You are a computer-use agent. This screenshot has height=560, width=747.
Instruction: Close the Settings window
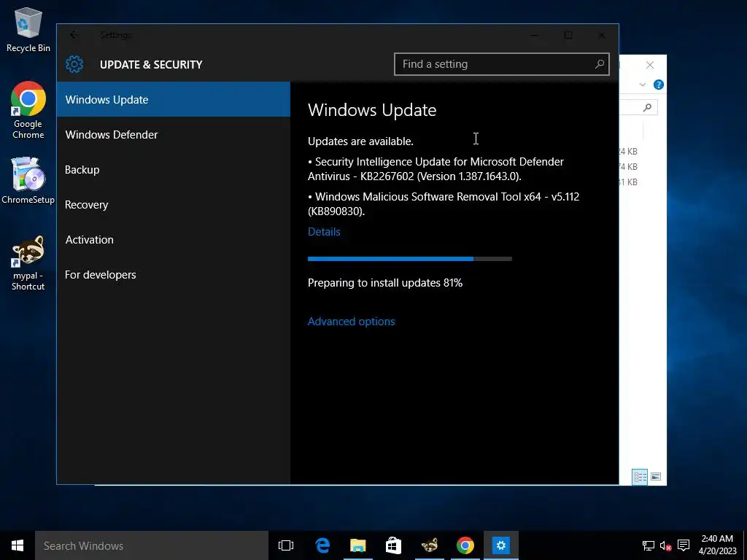[x=602, y=35]
